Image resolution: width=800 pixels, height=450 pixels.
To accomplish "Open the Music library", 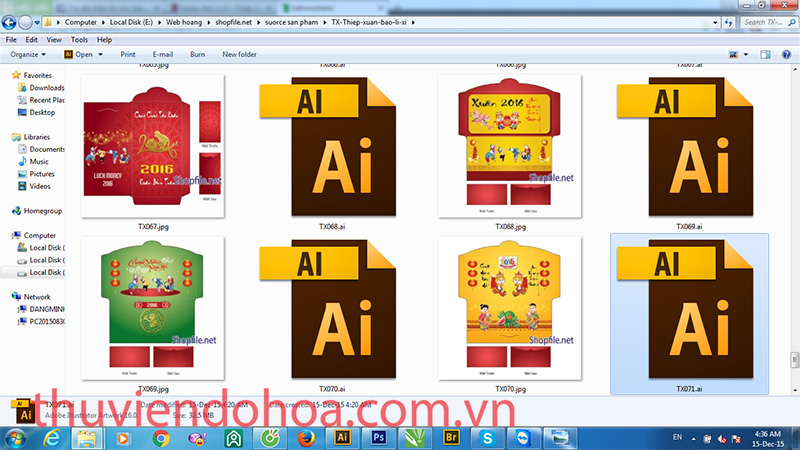I will point(33,161).
